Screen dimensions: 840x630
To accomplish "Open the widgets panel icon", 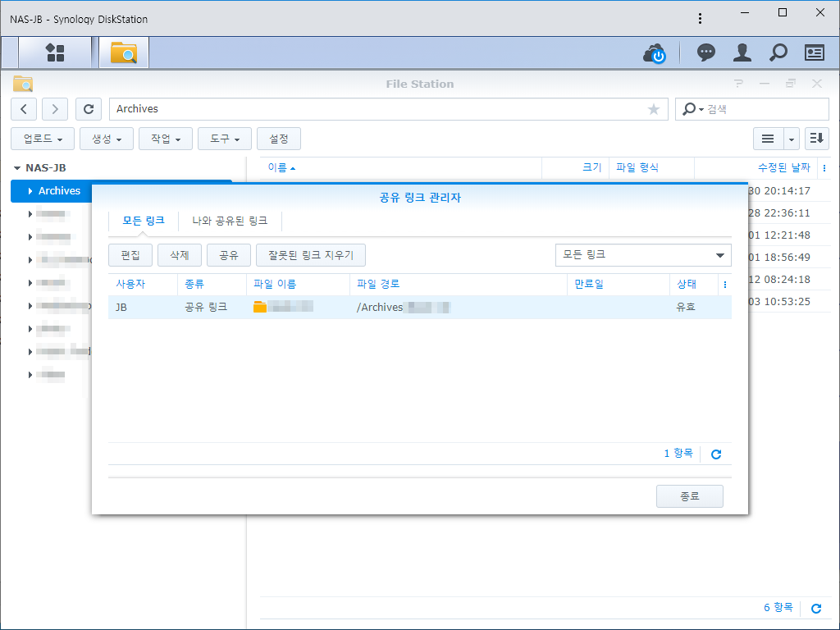I will pyautogui.click(x=815, y=52).
